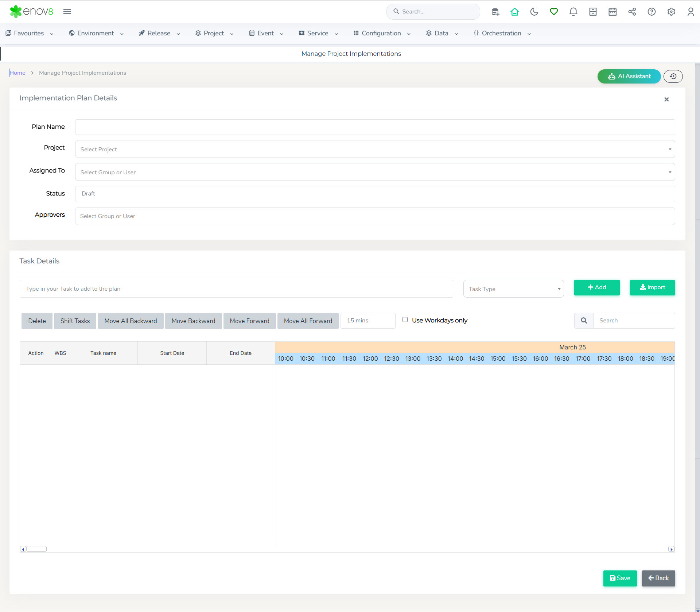Open the Select Project dropdown
The image size is (700, 612).
pyautogui.click(x=375, y=149)
